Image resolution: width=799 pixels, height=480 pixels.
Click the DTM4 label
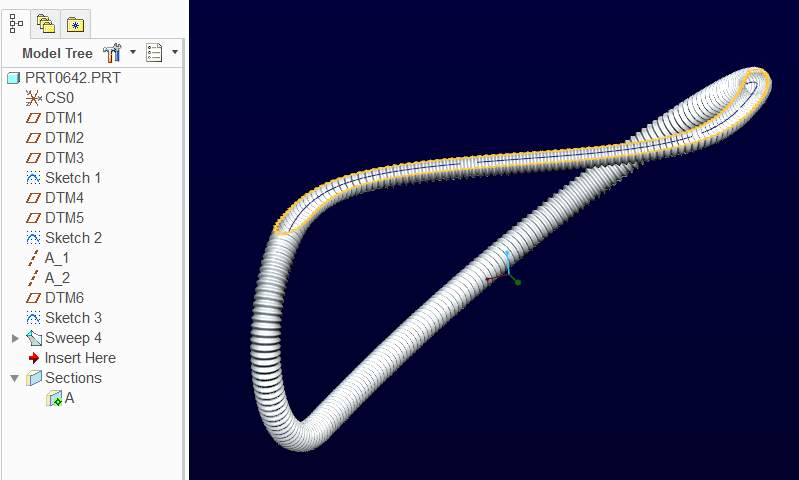(64, 198)
